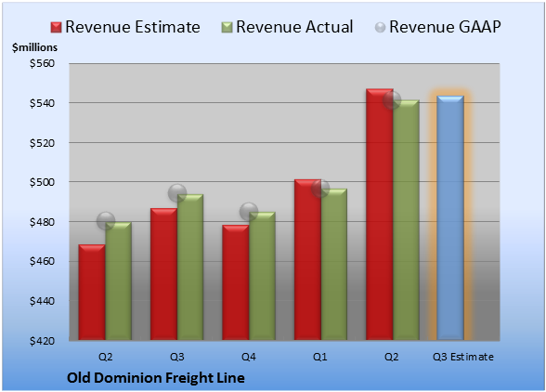Click the '$440' axis value
Screen dimensions: 546x392
[42, 301]
